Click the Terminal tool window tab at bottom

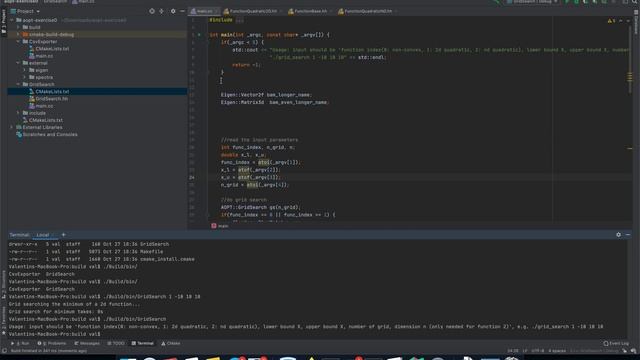pyautogui.click(x=142, y=344)
